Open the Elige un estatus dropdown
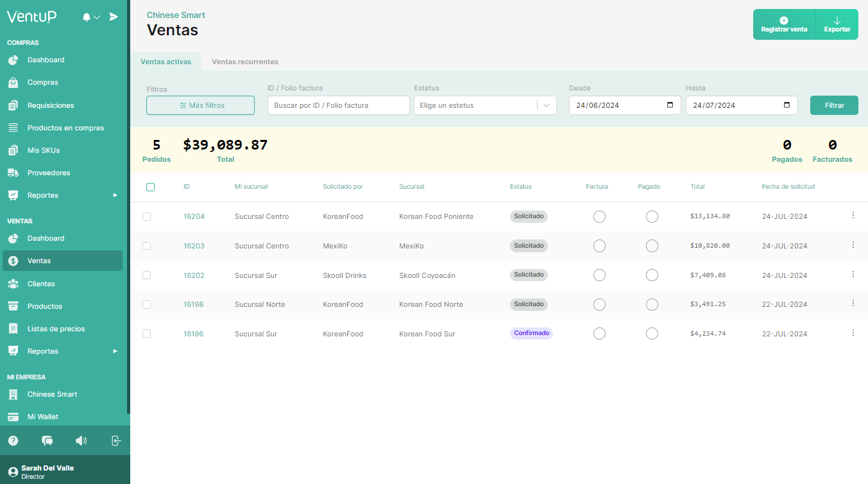868x484 pixels. (485, 105)
